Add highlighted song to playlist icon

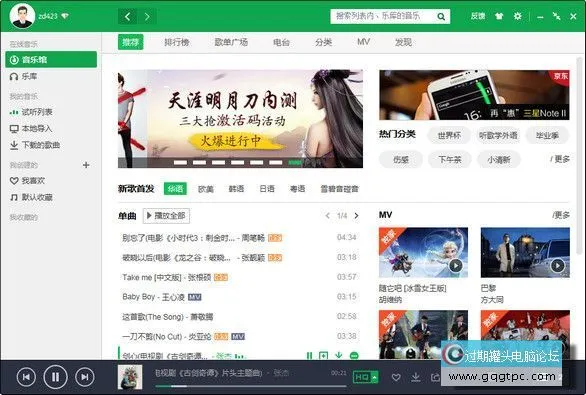[x=324, y=355]
